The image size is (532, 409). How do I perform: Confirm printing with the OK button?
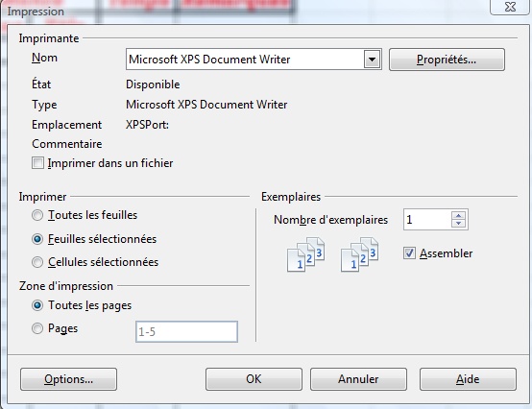254,379
